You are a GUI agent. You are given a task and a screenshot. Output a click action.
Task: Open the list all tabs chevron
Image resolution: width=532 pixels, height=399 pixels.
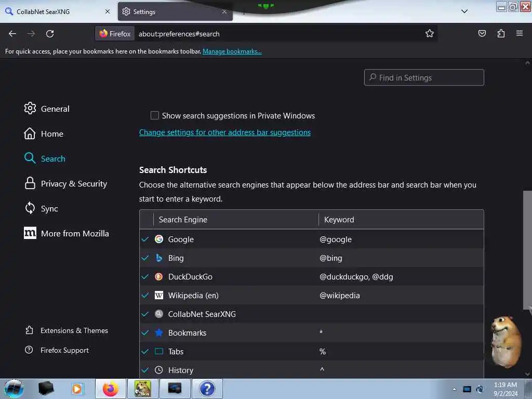pos(464,11)
